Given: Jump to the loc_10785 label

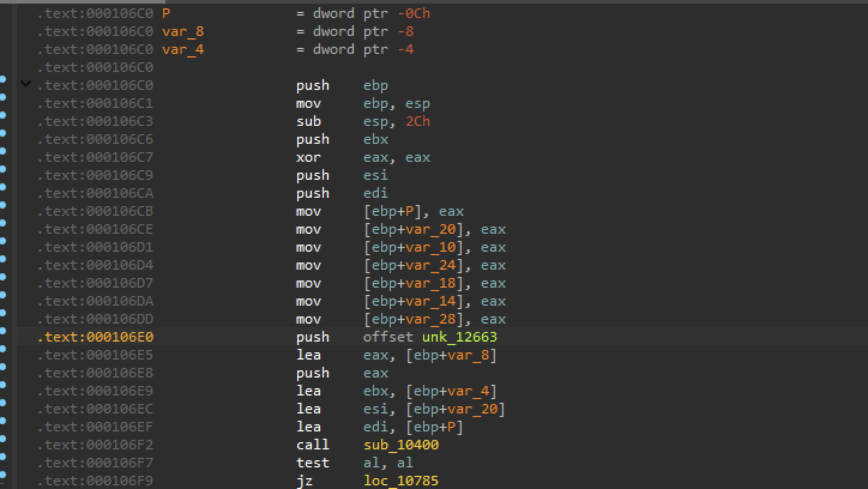Looking at the screenshot, I should coord(401,481).
